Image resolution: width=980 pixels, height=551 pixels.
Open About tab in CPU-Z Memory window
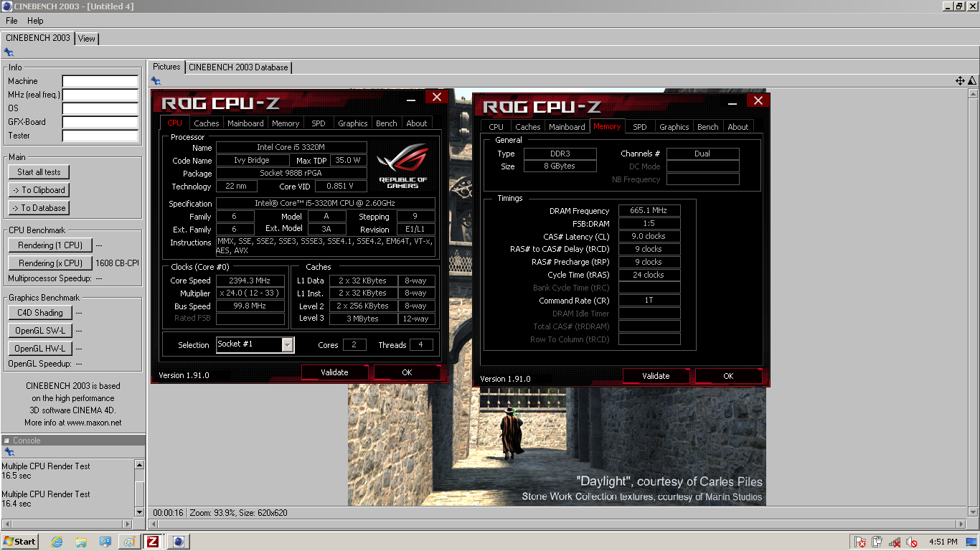point(738,127)
